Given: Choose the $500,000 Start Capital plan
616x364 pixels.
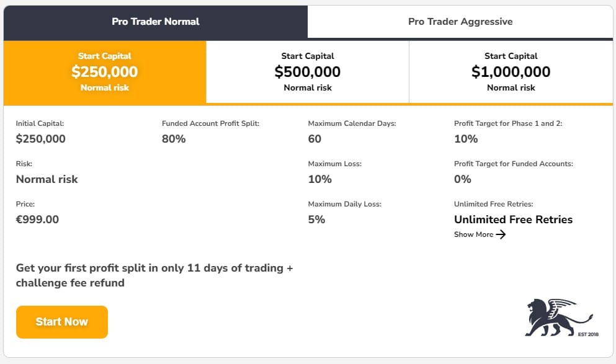Looking at the screenshot, I should click(308, 72).
